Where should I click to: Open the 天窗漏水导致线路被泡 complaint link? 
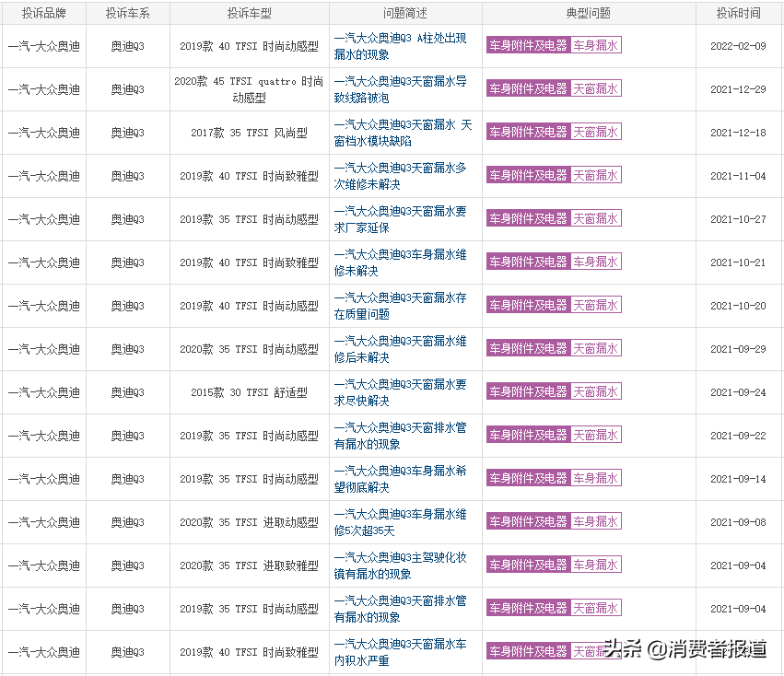(400, 89)
